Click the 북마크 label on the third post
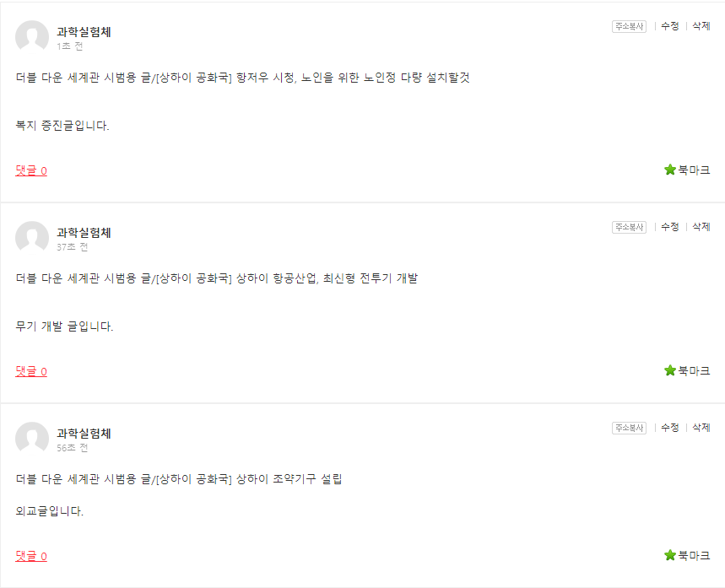Viewport: 725px width, 588px height. (694, 555)
